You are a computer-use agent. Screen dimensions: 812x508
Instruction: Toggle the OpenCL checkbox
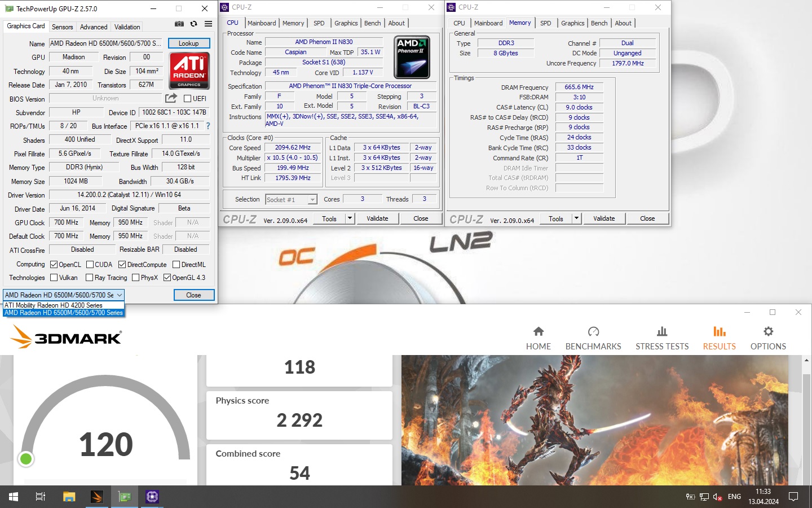[x=54, y=264]
